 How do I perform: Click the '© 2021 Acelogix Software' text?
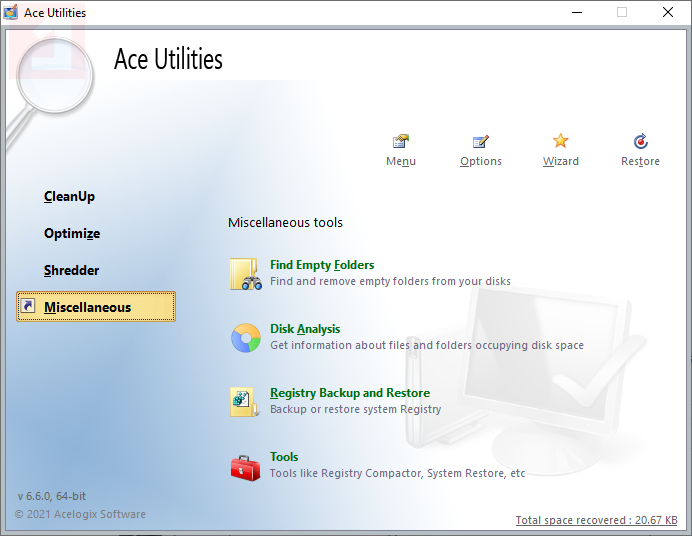click(x=80, y=514)
